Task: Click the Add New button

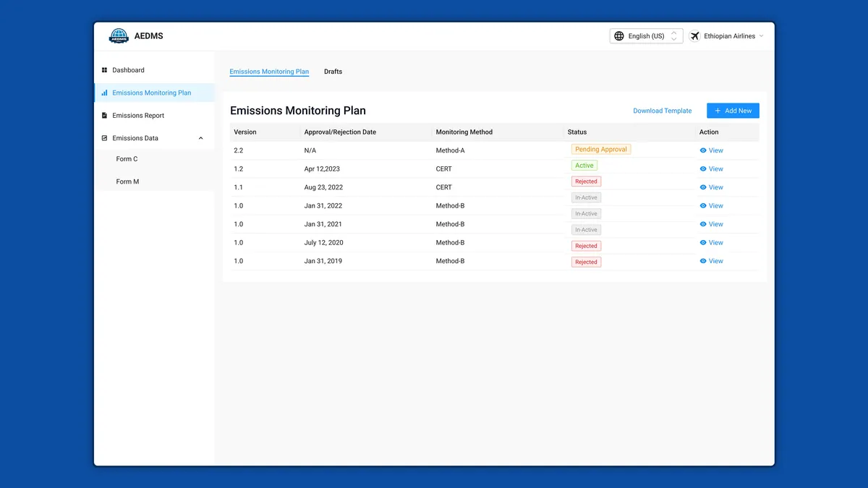Action: (733, 111)
